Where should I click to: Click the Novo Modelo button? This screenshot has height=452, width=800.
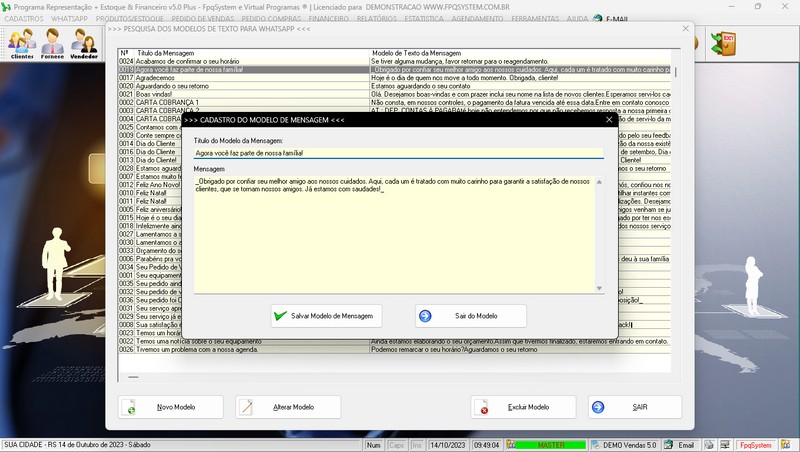tap(170, 407)
